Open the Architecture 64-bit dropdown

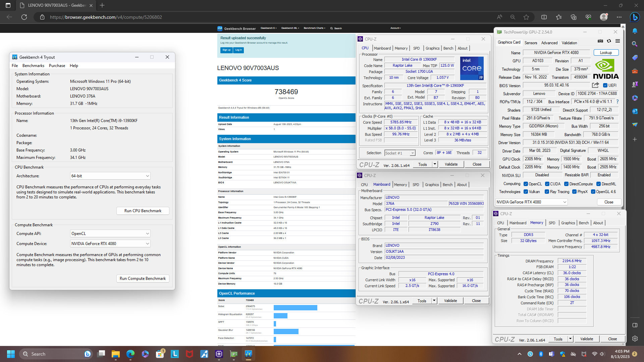[110, 176]
